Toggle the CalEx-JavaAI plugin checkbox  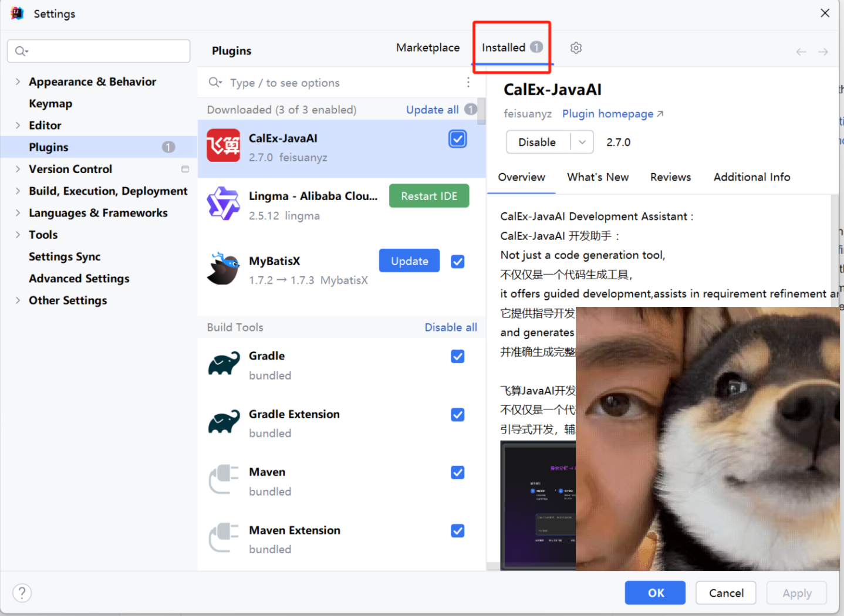(x=458, y=139)
